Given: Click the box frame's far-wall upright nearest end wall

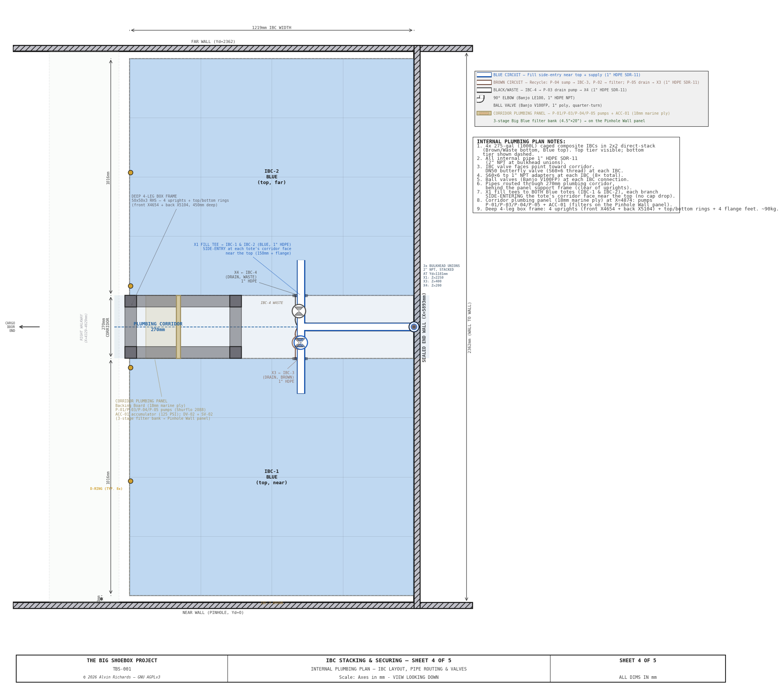Looking at the screenshot, I should point(235,301).
